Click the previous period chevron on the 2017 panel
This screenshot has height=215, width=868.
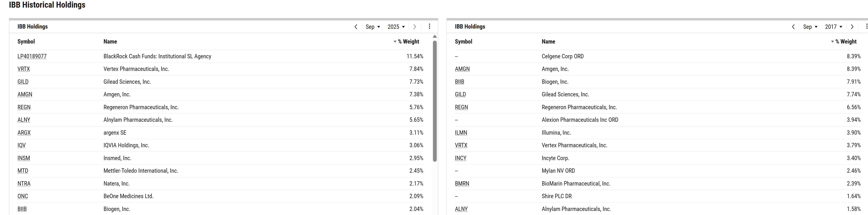click(793, 27)
